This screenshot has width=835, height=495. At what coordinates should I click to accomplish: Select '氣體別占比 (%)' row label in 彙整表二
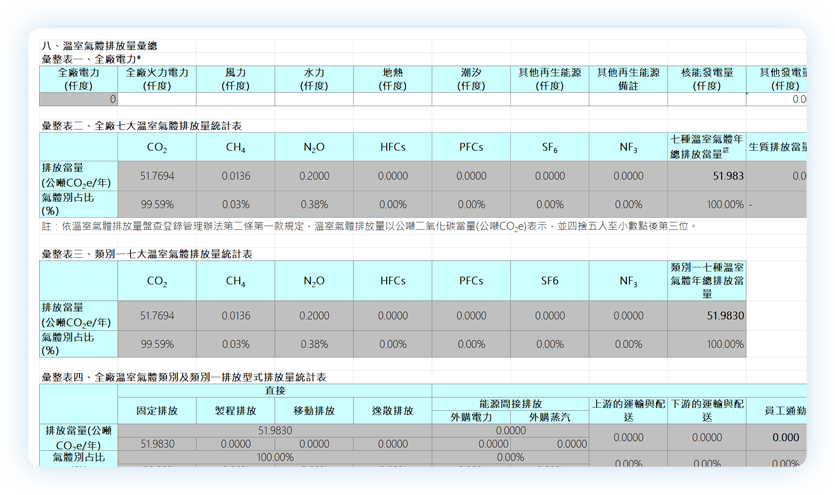point(78,204)
